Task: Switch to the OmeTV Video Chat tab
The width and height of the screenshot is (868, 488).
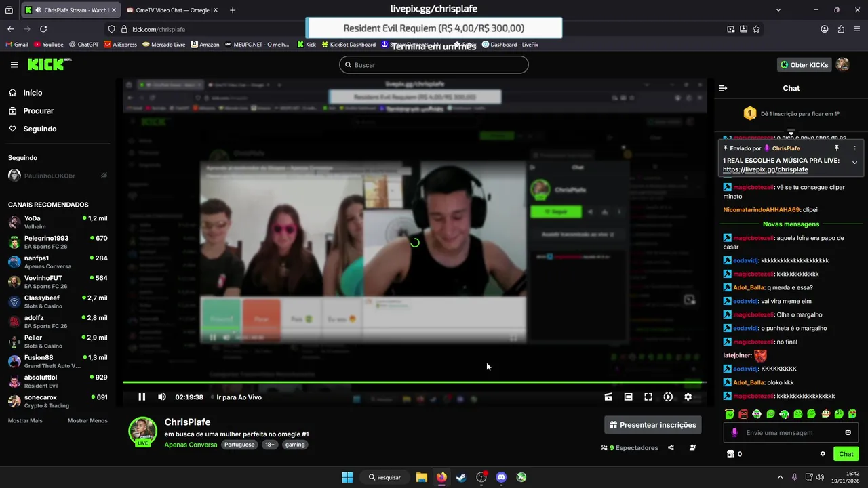Action: coord(172,10)
